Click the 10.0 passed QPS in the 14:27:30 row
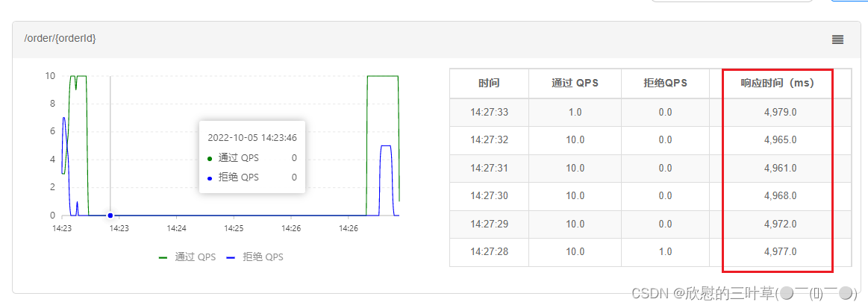 click(575, 195)
